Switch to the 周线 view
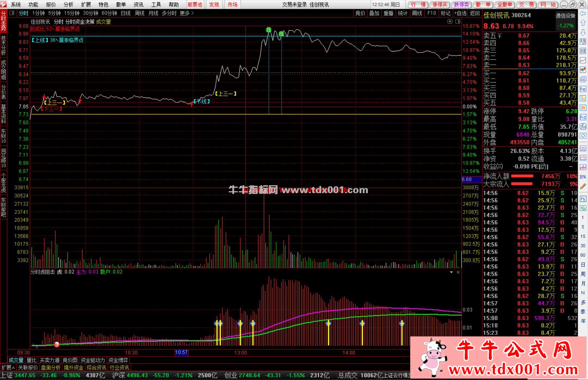 click(x=140, y=13)
